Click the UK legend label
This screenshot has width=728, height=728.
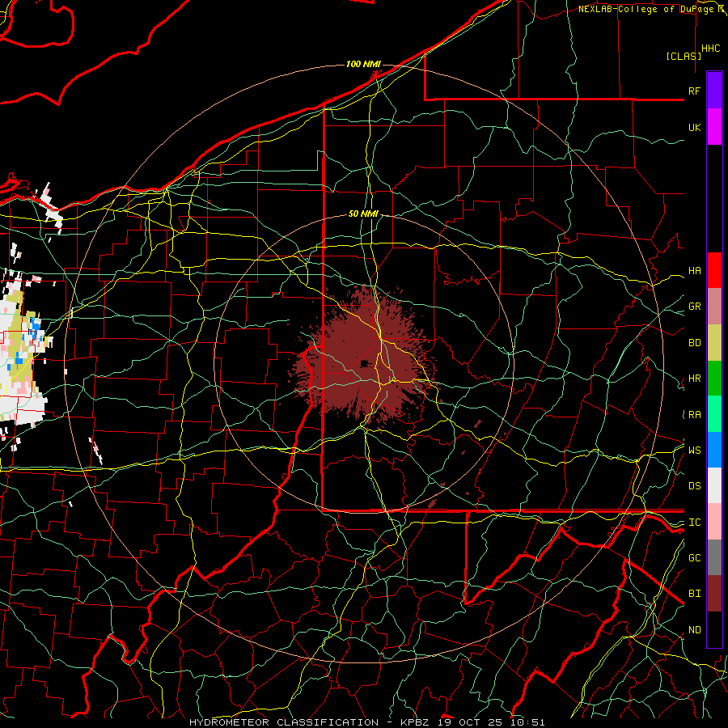click(694, 127)
